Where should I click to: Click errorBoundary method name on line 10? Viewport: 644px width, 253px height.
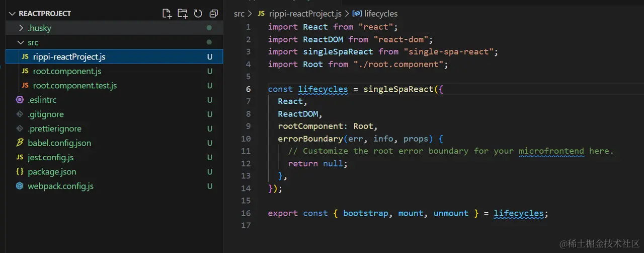point(310,139)
